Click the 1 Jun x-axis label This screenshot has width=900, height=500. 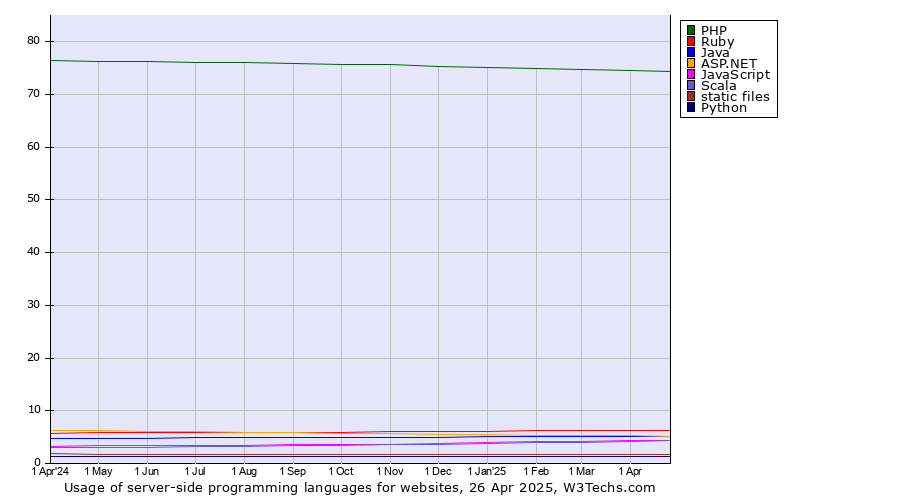[x=146, y=471]
